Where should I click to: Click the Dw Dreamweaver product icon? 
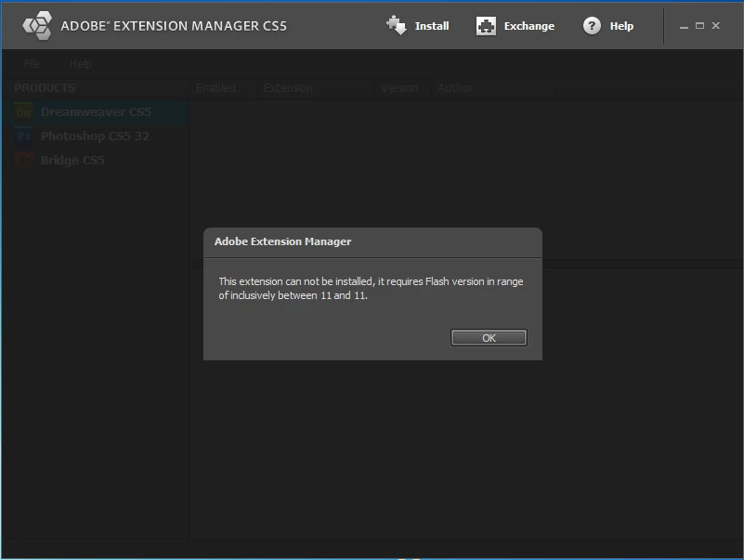pyautogui.click(x=24, y=112)
